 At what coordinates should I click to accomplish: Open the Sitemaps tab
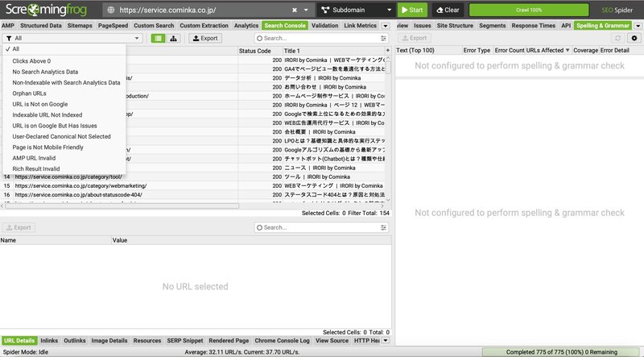(80, 26)
